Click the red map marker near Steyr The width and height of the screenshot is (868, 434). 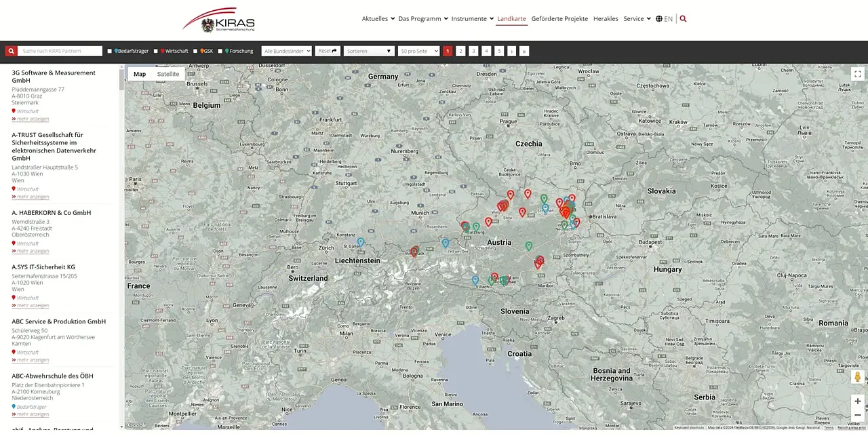click(x=522, y=212)
